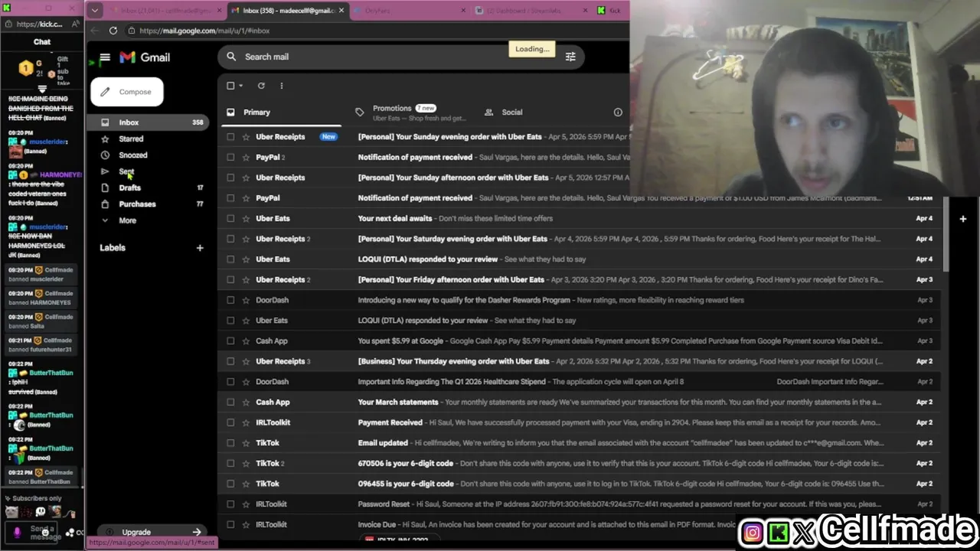Open the Starred folder
This screenshot has width=980, height=551.
(148, 139)
